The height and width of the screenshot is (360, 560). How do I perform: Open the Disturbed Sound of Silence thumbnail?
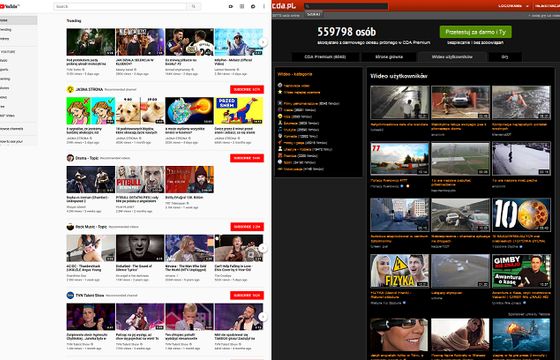140,248
